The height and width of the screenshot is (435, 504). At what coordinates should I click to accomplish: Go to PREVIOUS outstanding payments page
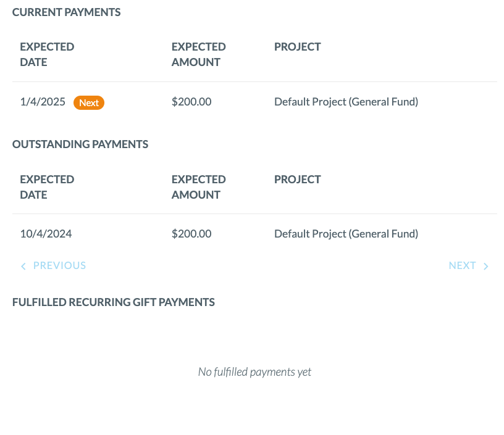pyautogui.click(x=53, y=266)
